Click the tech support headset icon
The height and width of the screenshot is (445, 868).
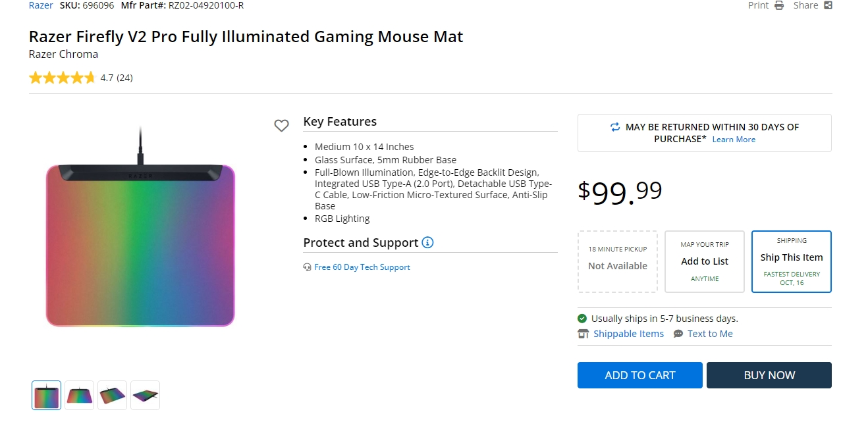click(307, 267)
